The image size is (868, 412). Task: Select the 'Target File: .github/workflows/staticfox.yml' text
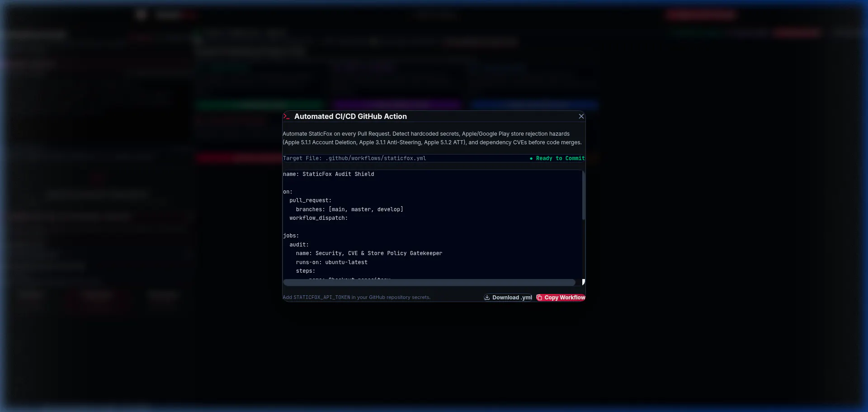(354, 158)
